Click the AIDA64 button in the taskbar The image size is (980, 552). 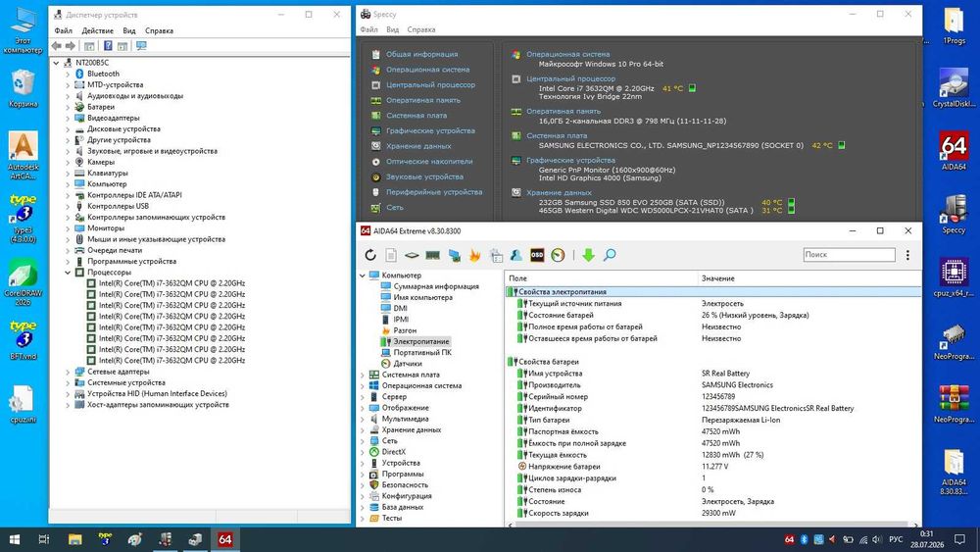(x=225, y=539)
